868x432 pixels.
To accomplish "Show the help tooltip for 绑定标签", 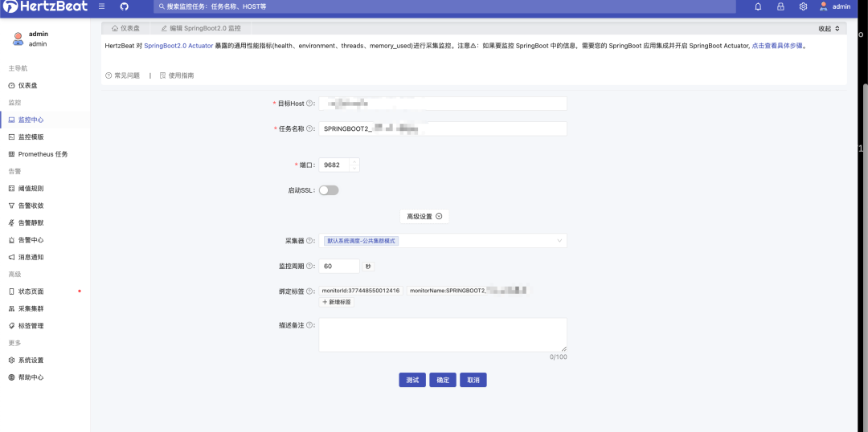I will click(309, 291).
